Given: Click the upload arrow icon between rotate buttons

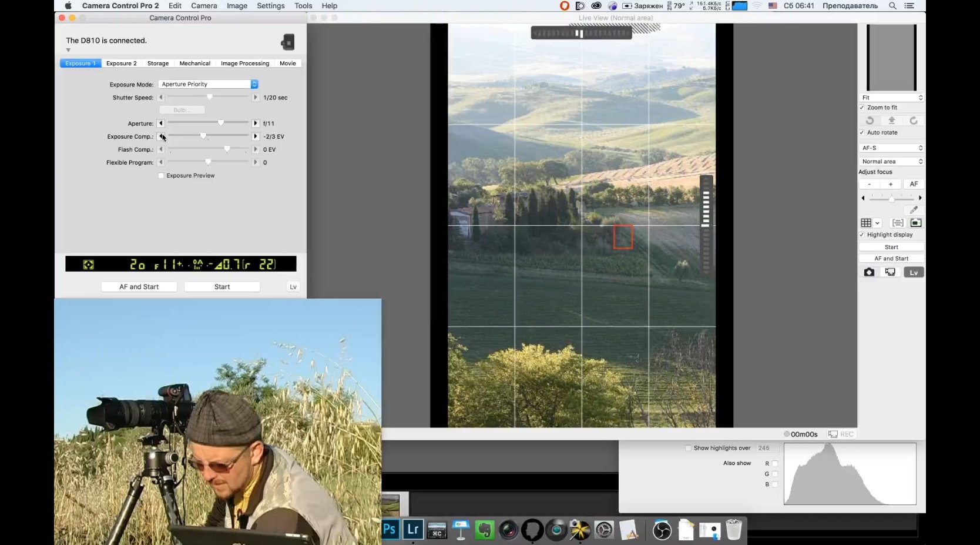Looking at the screenshot, I should click(891, 121).
